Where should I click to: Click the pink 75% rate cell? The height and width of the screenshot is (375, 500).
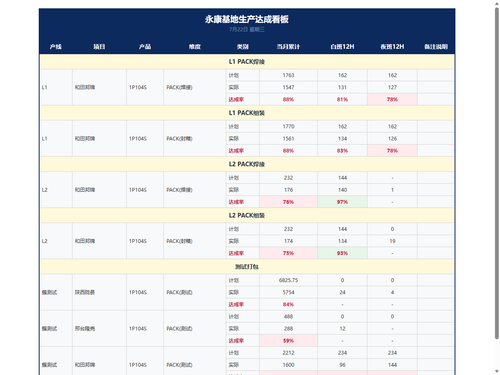288,253
